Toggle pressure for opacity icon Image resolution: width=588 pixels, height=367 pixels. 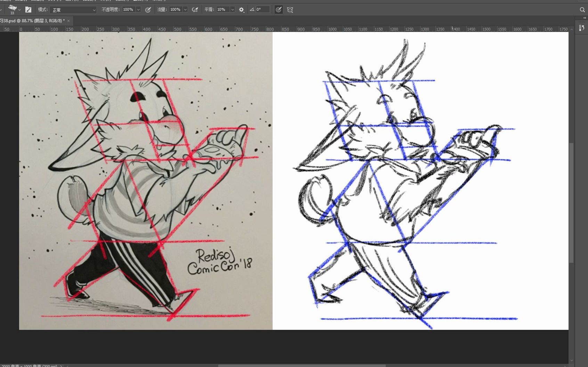148,10
